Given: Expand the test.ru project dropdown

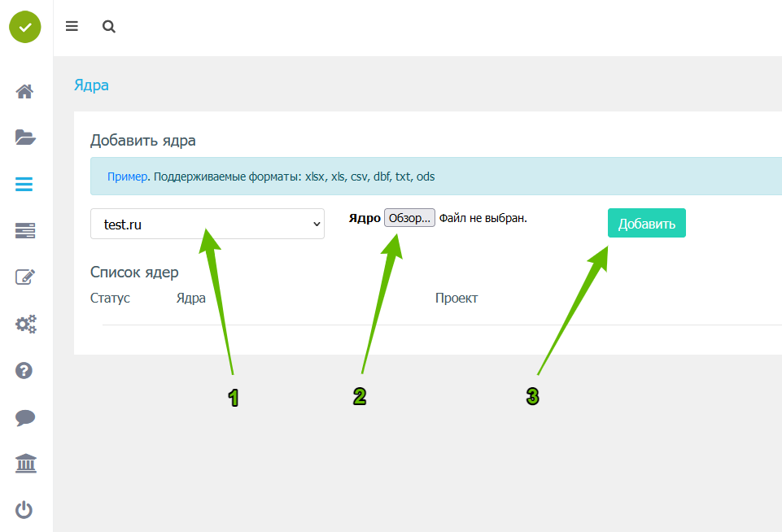Looking at the screenshot, I should pyautogui.click(x=207, y=225).
